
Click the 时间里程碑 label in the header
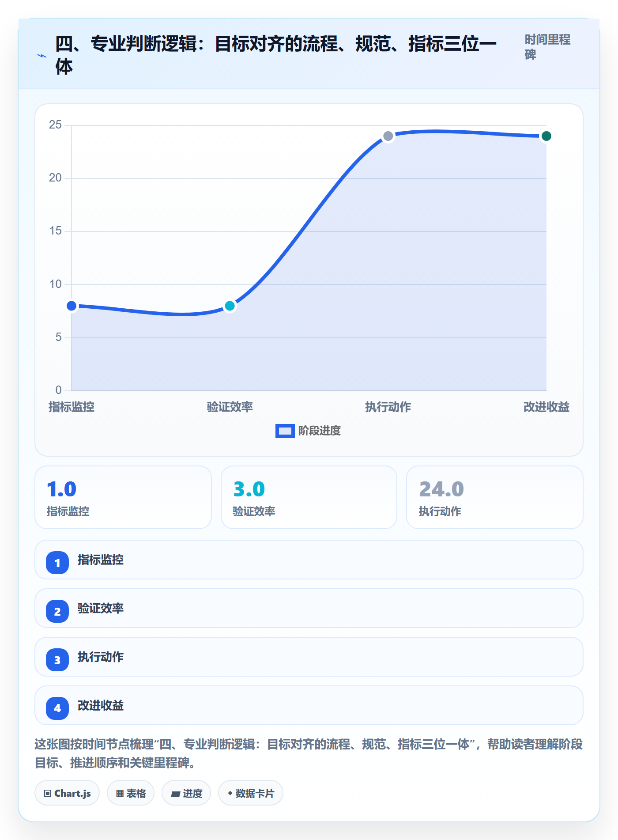[547, 47]
